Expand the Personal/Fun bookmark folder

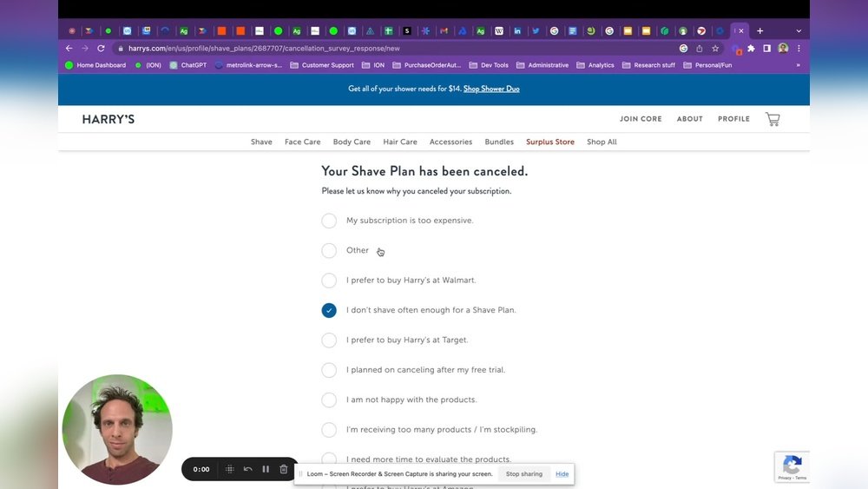click(x=707, y=65)
